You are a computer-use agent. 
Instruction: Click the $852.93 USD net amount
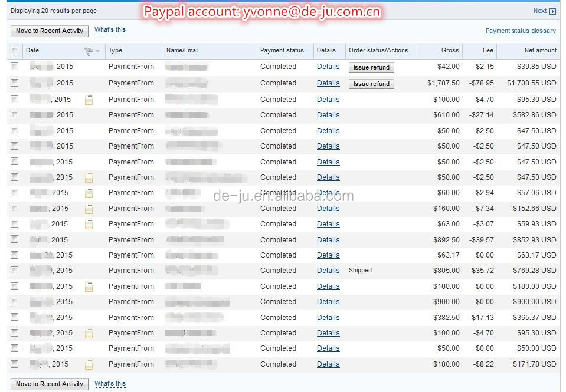click(x=534, y=240)
